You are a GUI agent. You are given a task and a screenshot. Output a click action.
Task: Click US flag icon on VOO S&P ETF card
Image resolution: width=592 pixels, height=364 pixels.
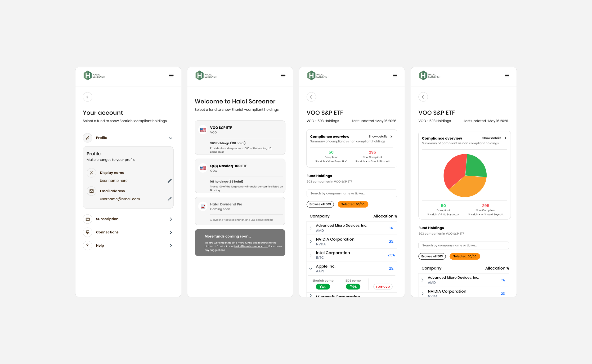(x=203, y=130)
